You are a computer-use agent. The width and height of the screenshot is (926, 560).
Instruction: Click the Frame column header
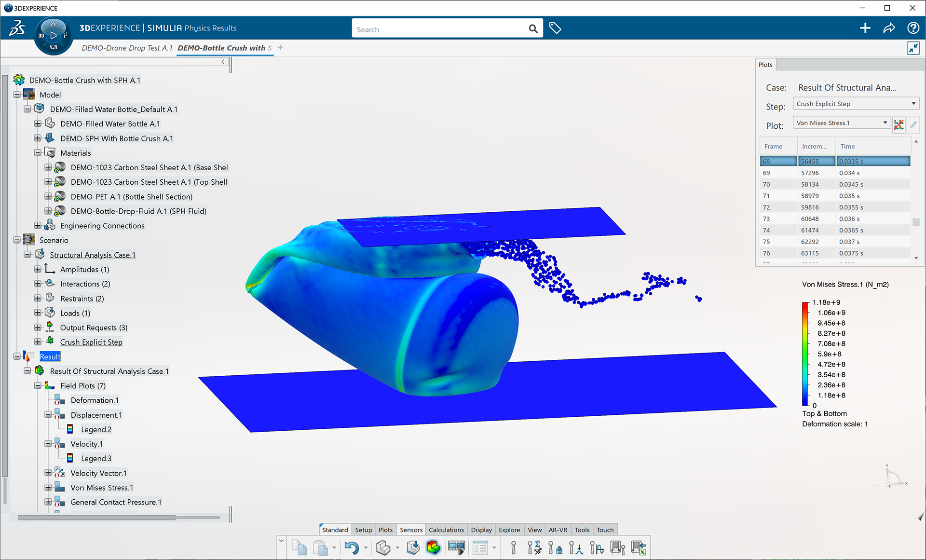778,146
